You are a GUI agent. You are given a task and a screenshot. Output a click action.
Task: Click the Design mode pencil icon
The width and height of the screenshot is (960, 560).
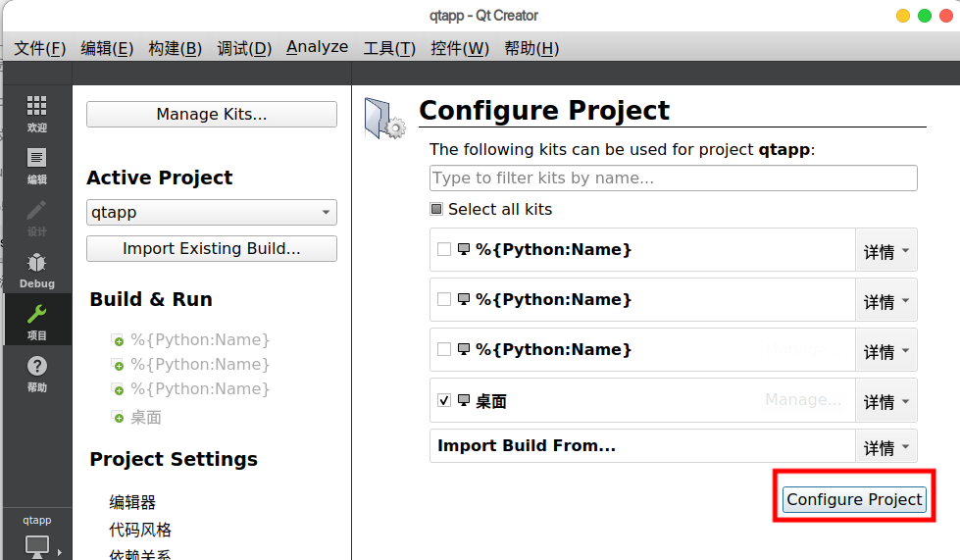tap(36, 210)
